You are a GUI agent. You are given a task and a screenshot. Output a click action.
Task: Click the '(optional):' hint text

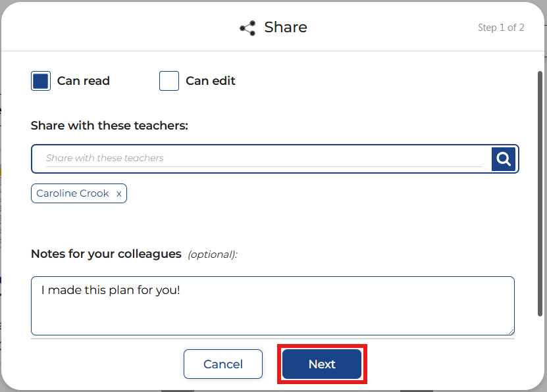(x=213, y=255)
